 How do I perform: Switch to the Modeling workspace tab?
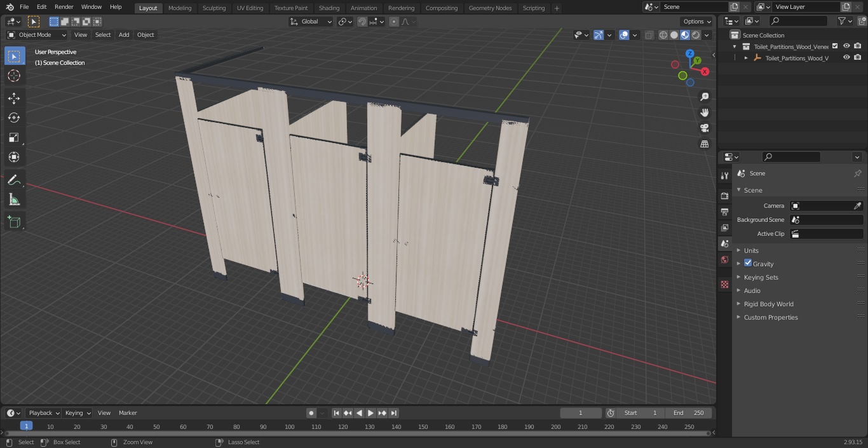(180, 8)
